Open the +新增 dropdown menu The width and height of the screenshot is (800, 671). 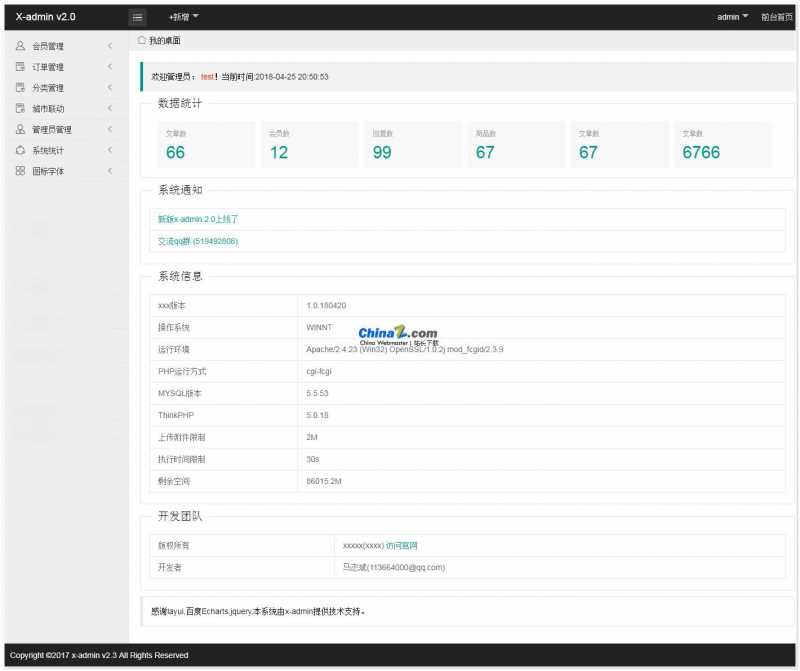(x=183, y=17)
